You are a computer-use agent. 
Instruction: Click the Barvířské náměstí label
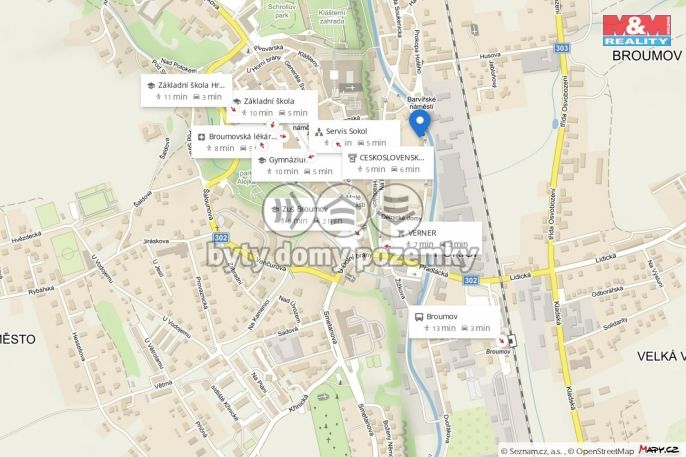point(421,103)
